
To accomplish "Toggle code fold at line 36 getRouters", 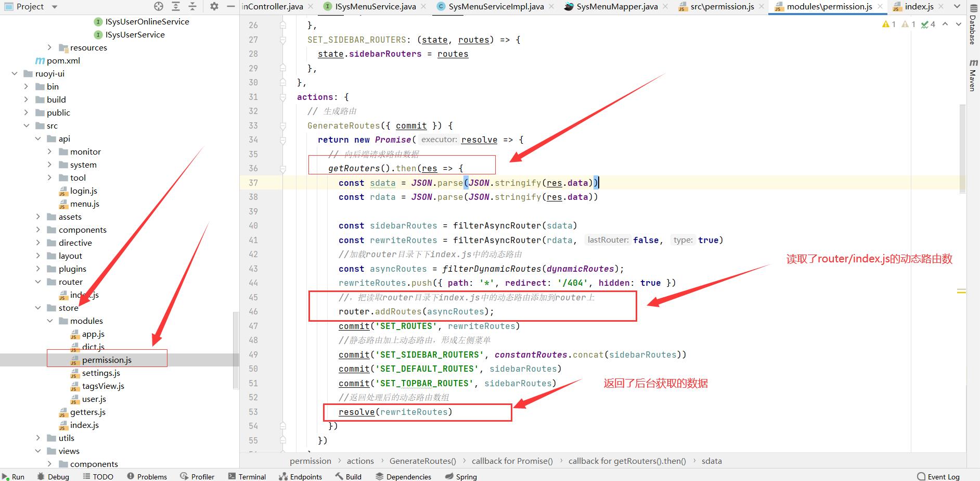I will coord(282,168).
